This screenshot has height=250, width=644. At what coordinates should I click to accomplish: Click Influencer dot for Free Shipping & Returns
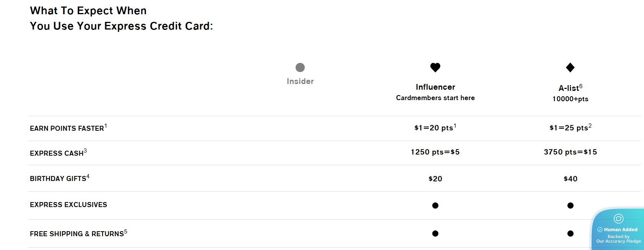(435, 234)
